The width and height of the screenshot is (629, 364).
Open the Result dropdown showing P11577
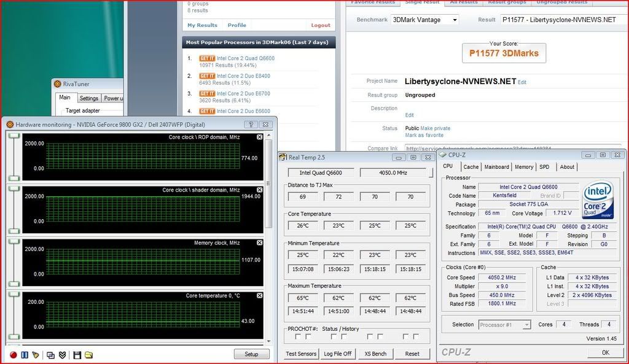(564, 20)
